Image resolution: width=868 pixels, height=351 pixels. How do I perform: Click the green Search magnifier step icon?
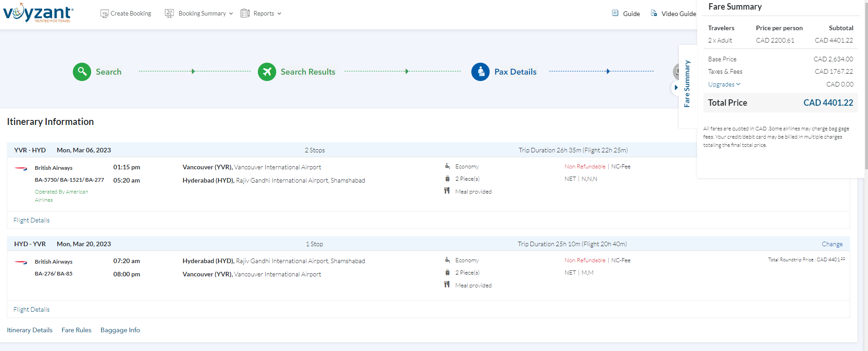(x=82, y=72)
